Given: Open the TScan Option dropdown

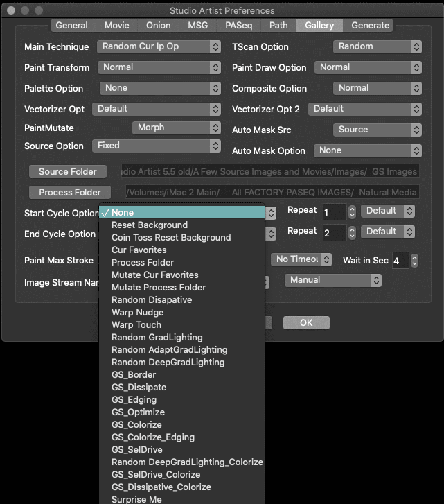Looking at the screenshot, I should tap(378, 46).
